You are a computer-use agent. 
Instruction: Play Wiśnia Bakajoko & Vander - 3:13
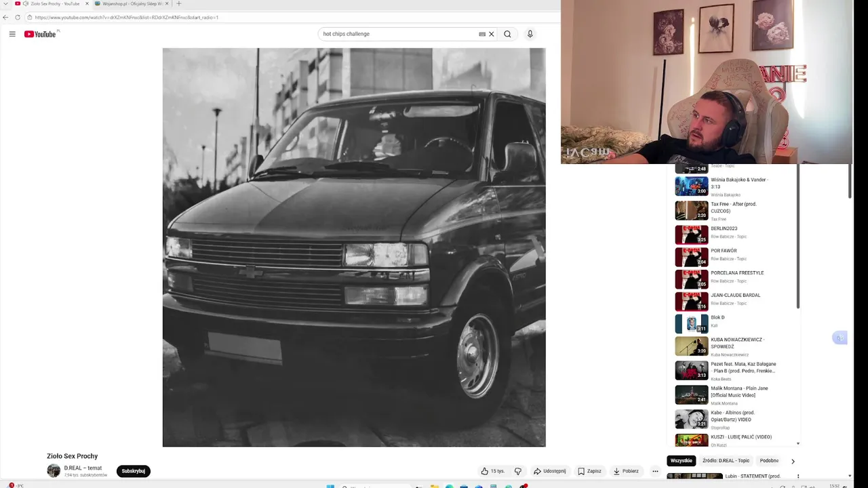[x=736, y=186]
